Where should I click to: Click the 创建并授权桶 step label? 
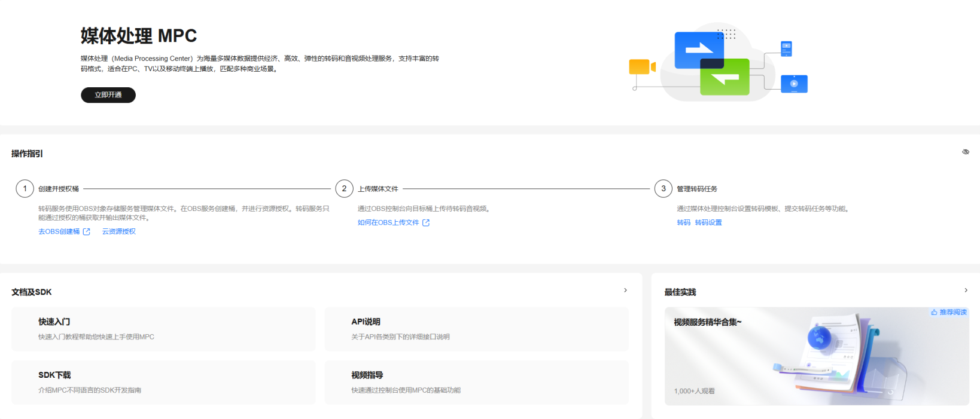coord(59,189)
